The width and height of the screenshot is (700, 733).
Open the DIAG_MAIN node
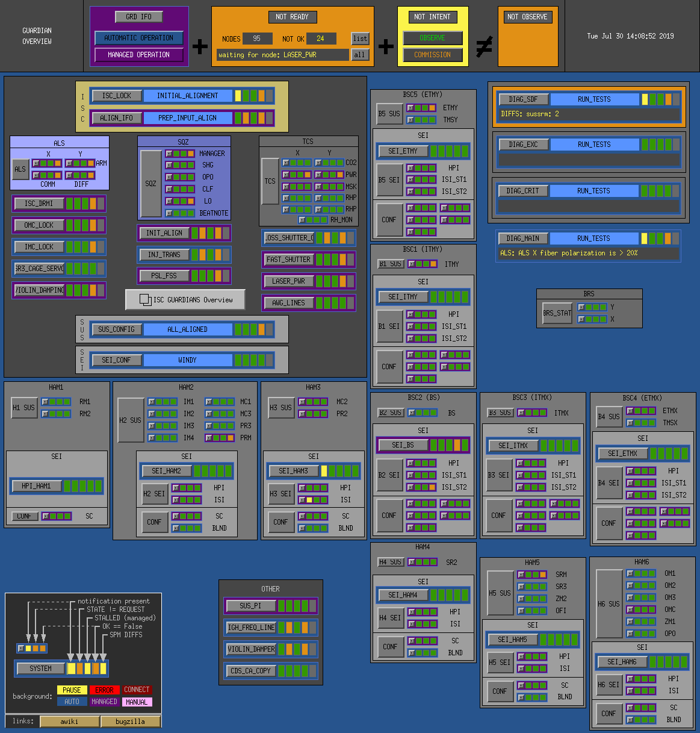(523, 239)
